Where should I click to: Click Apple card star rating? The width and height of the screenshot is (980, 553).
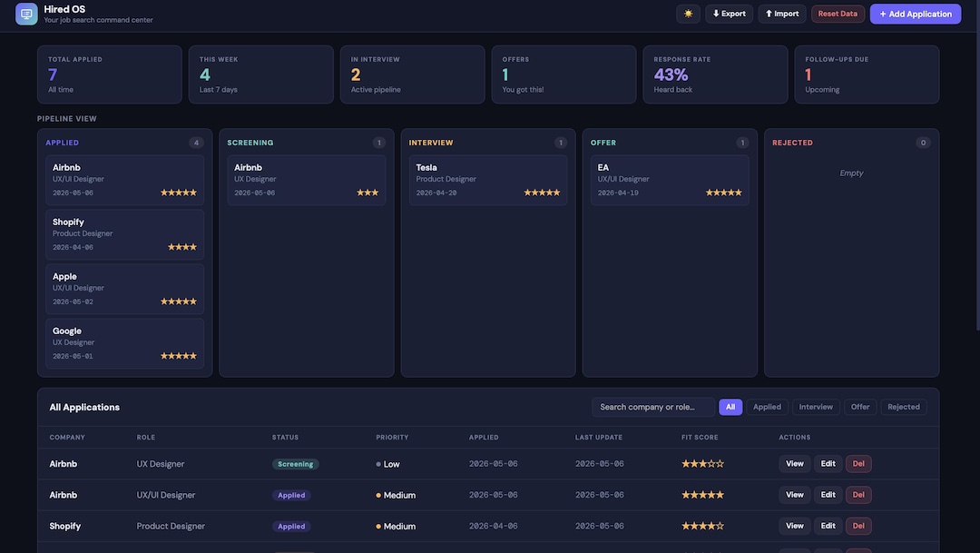pos(179,301)
